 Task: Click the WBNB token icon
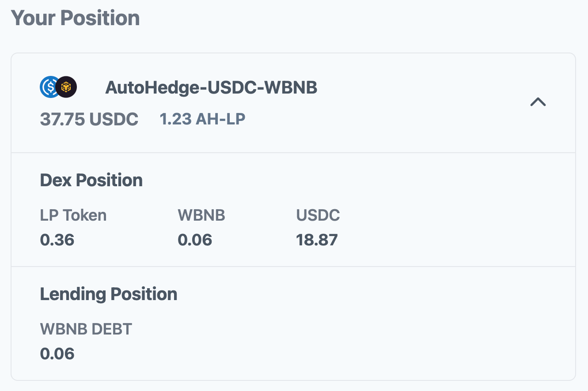click(x=67, y=87)
